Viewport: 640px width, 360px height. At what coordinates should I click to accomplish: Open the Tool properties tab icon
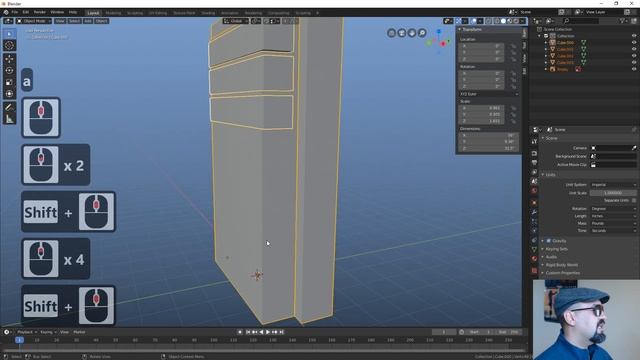click(x=534, y=141)
